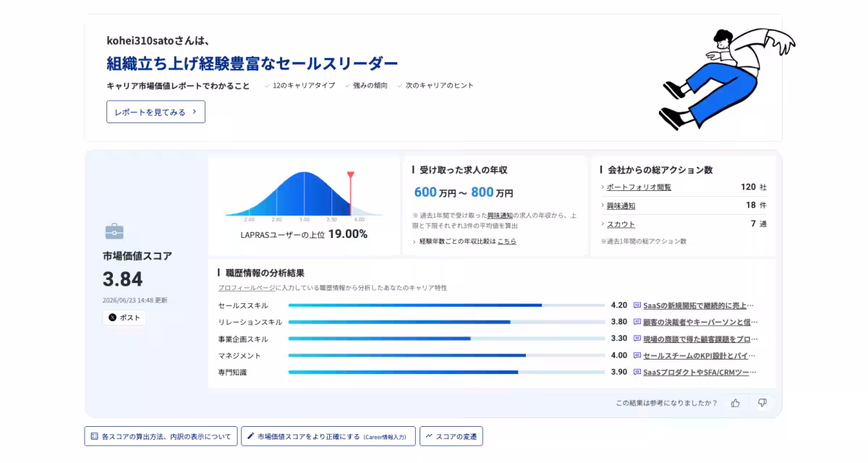Click the 19.00% percentile value
This screenshot has height=463, width=868.
click(347, 234)
